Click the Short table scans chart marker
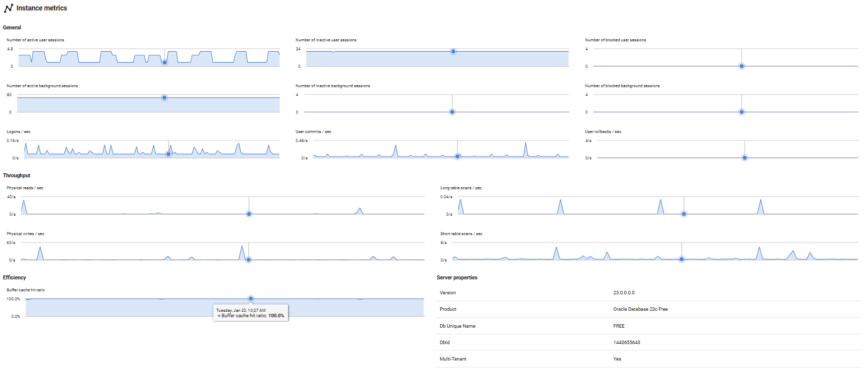 click(x=681, y=259)
